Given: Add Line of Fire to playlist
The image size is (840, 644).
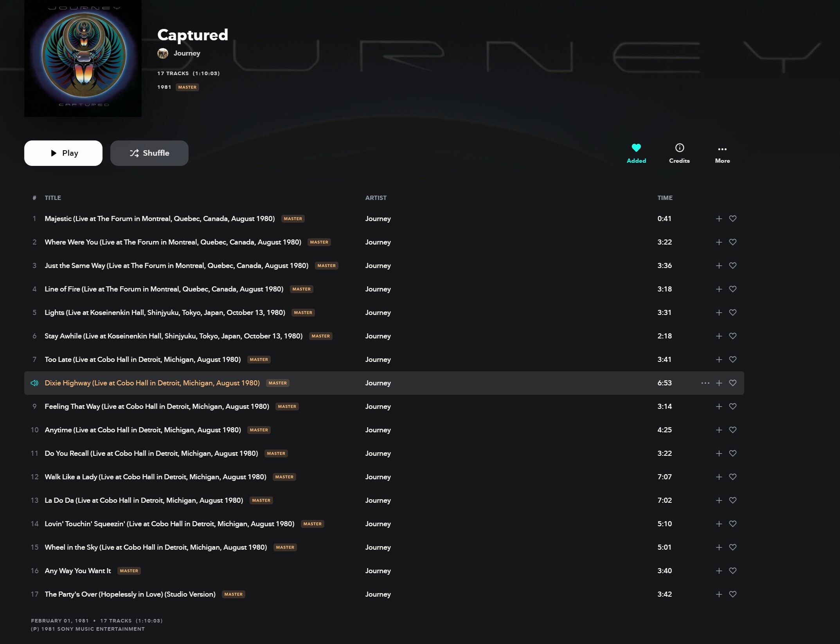Looking at the screenshot, I should point(719,289).
